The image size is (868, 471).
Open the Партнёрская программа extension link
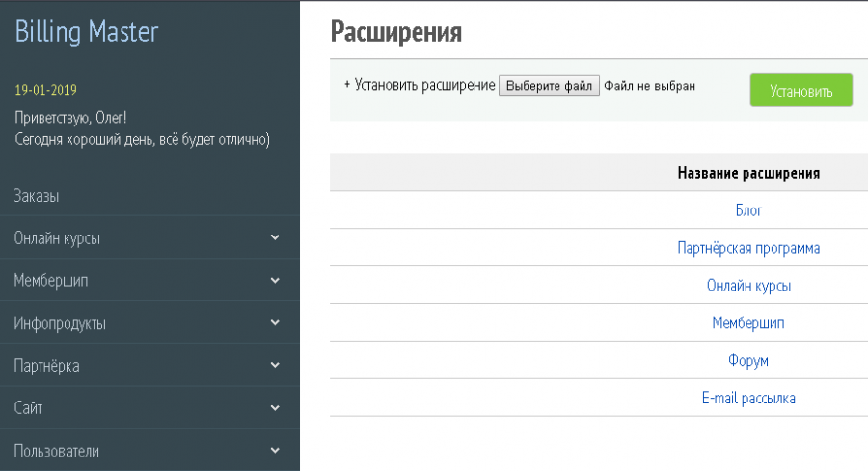[x=748, y=248]
